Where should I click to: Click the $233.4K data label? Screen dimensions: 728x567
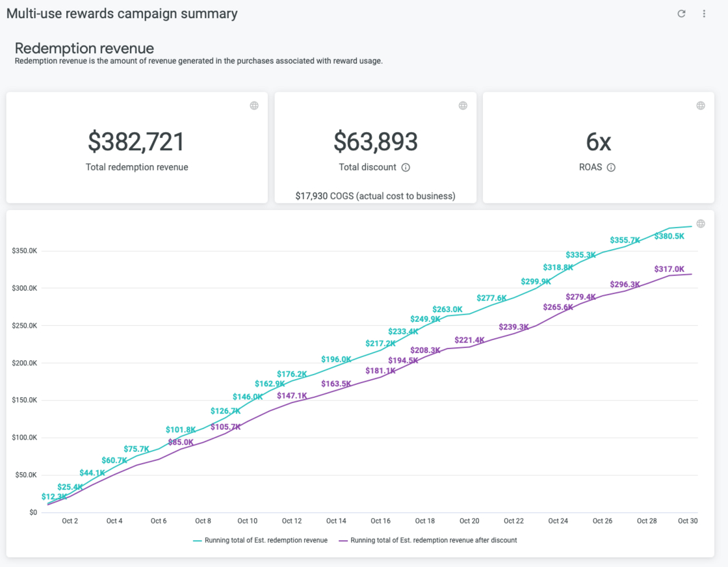pyautogui.click(x=403, y=332)
